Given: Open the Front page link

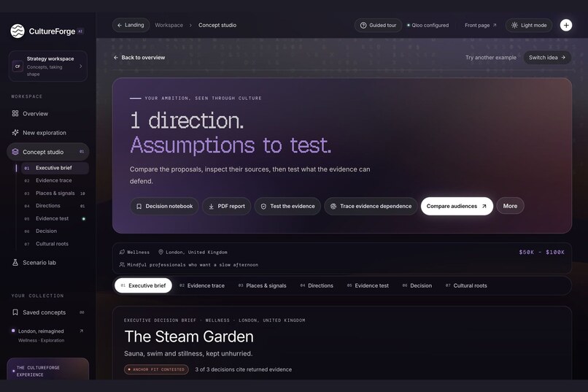Looking at the screenshot, I should tap(480, 25).
